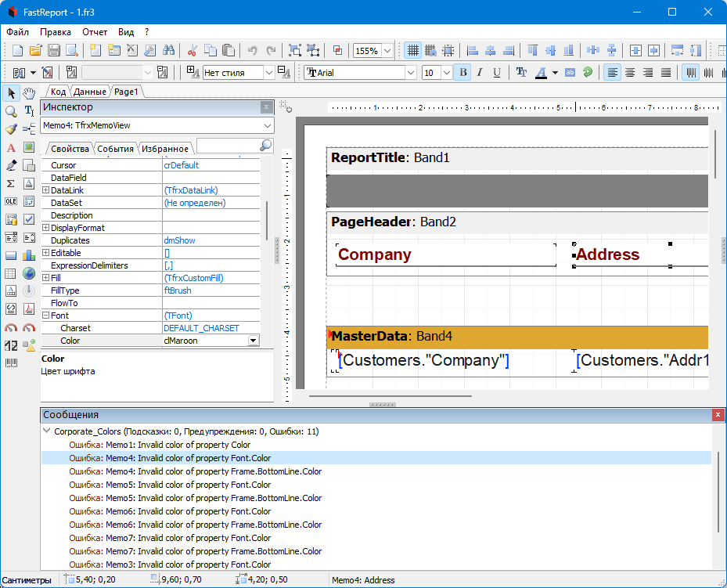
Task: Toggle Bold formatting button
Action: pos(462,73)
